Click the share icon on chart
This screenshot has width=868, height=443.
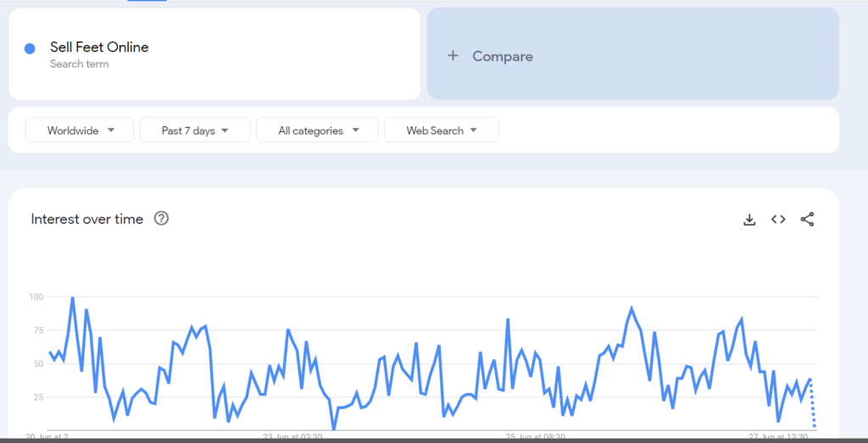tap(807, 219)
